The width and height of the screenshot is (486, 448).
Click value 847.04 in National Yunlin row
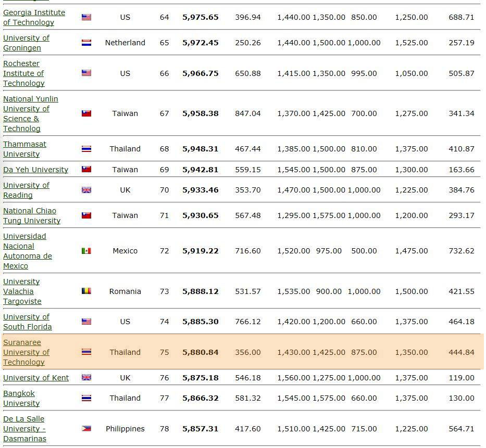[x=248, y=113]
